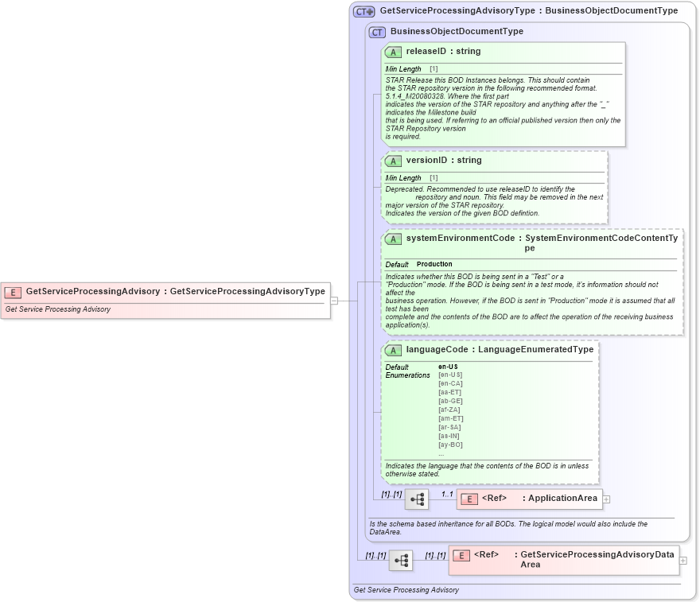This screenshot has width=700, height=602.
Task: Click the 'Deprecated. Recommended to use releaseID' text
Action: point(494,201)
